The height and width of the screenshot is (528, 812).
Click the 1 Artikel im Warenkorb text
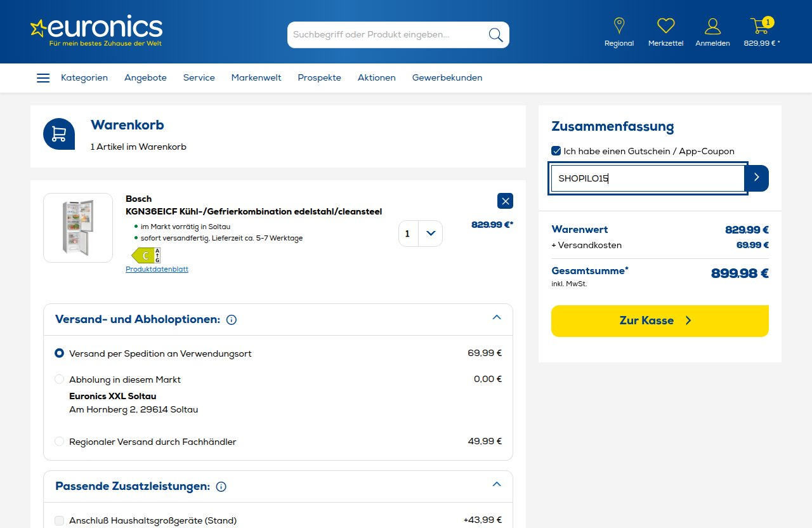(138, 147)
